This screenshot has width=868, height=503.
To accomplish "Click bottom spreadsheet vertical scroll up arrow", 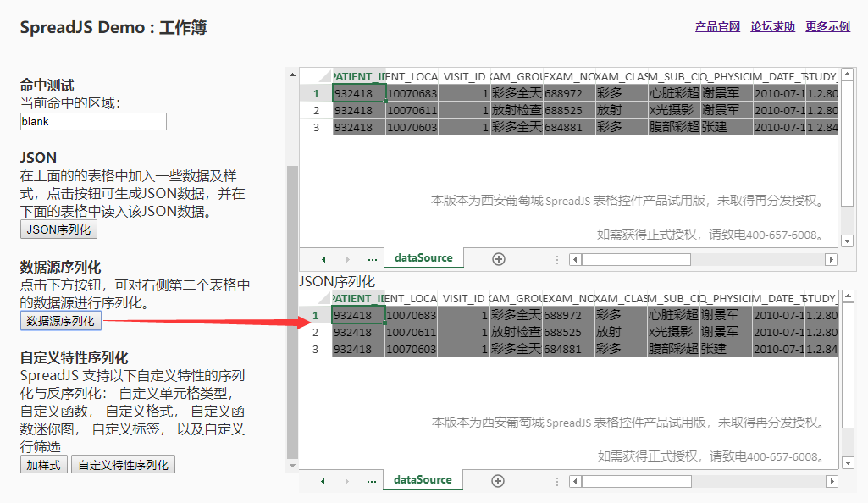I will (x=848, y=296).
